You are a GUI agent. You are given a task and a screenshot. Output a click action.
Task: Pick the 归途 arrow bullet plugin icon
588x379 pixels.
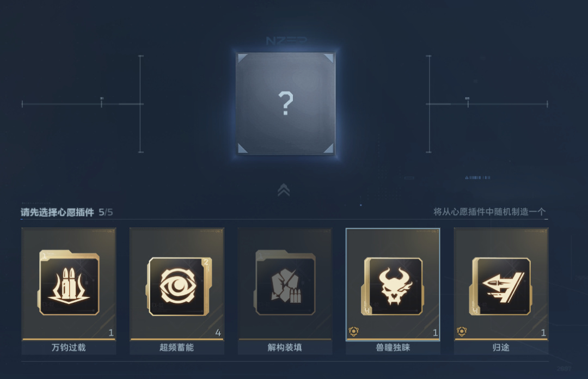[500, 286]
